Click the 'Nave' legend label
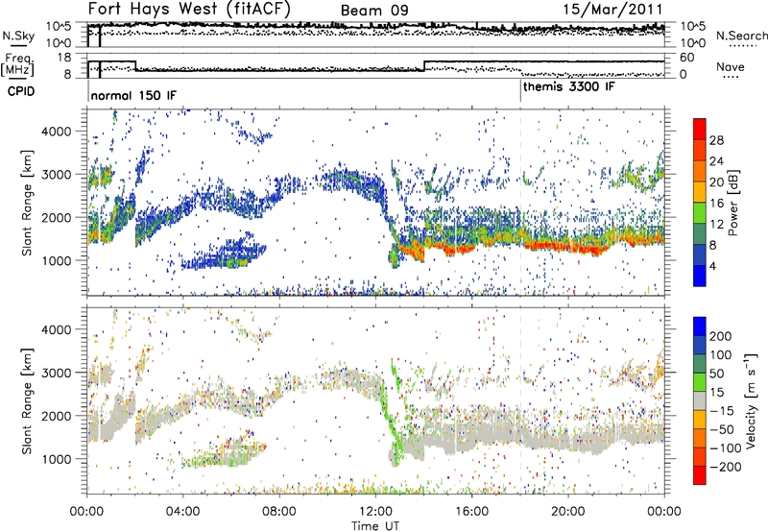The image size is (768, 532). pos(731,66)
